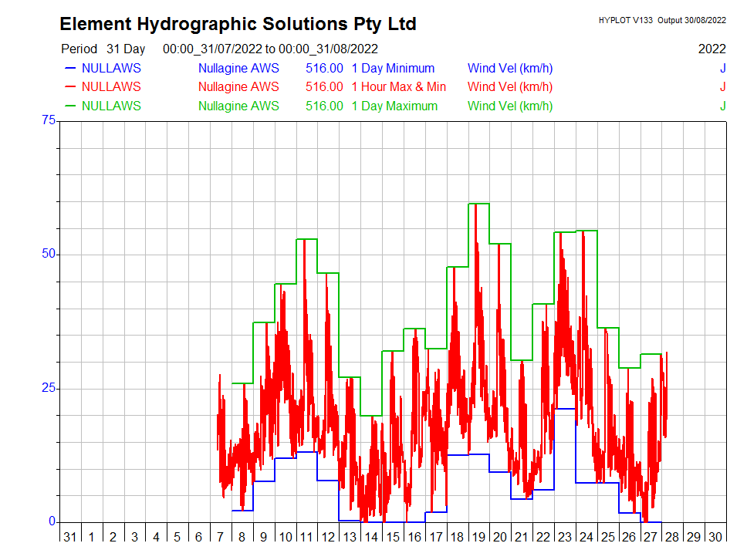Click the 75 value on the y-axis

point(49,120)
